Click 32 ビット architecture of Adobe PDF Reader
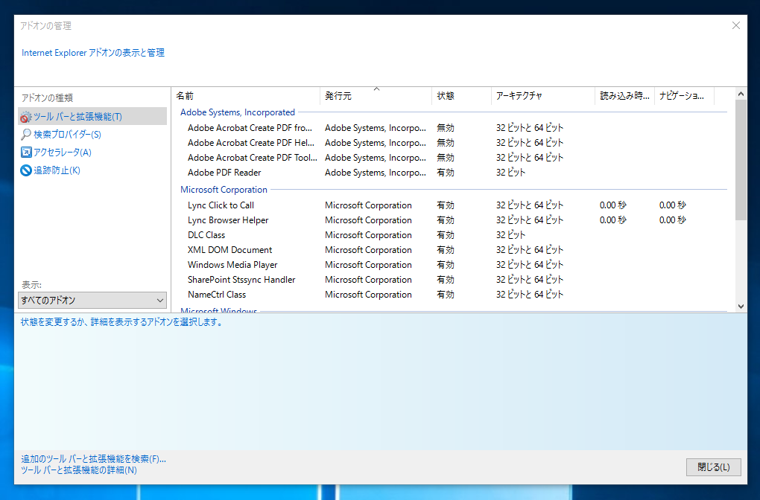Image resolution: width=760 pixels, height=500 pixels. pyautogui.click(x=510, y=172)
